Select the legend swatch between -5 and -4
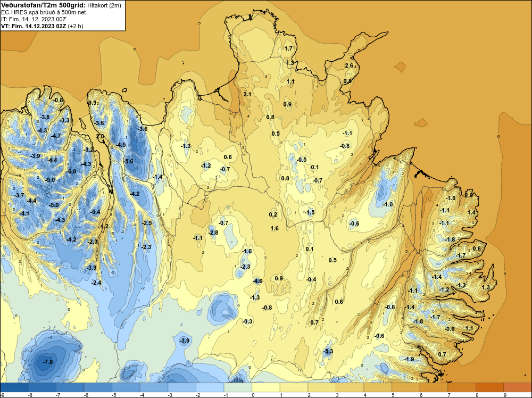532x398 pixels. (x=126, y=387)
